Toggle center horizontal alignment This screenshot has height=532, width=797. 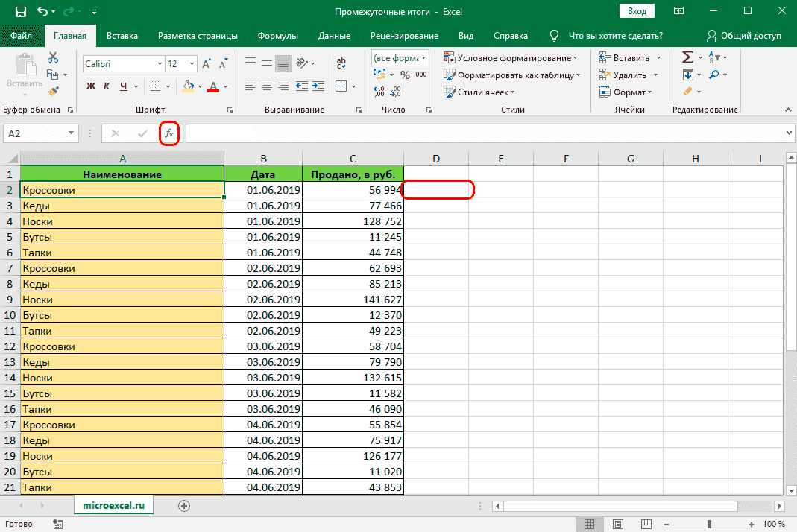tap(266, 86)
